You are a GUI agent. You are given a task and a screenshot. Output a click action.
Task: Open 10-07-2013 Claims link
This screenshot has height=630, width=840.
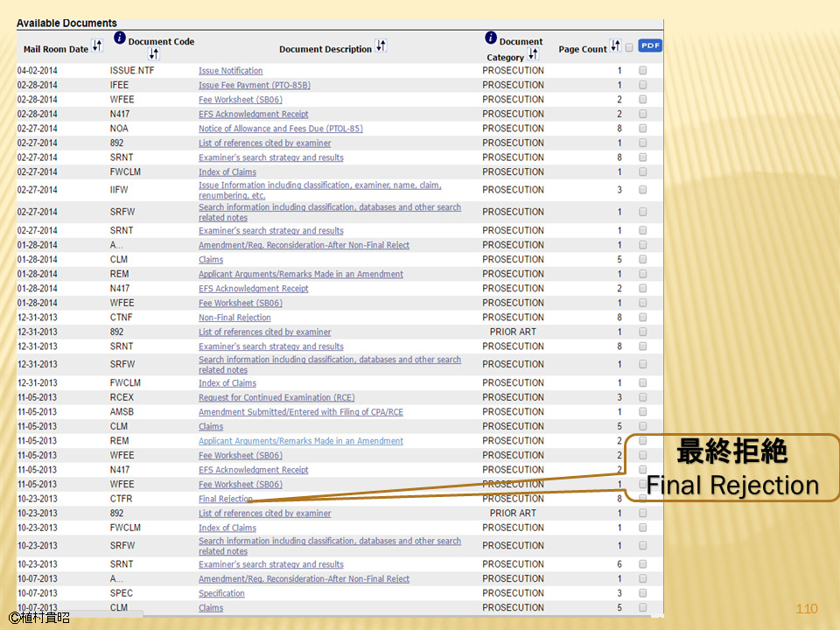click(211, 608)
